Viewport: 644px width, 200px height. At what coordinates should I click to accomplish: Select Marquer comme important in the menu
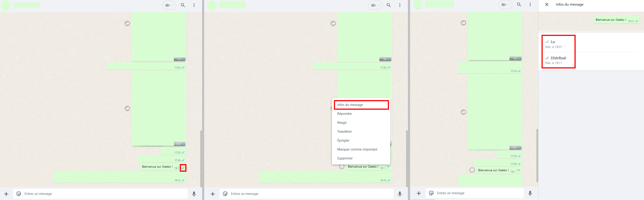[361, 149]
